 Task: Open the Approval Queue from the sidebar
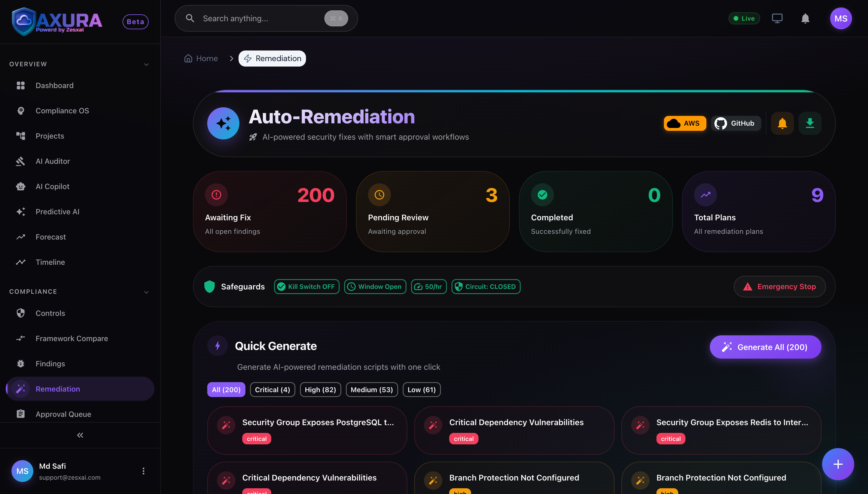coord(63,414)
